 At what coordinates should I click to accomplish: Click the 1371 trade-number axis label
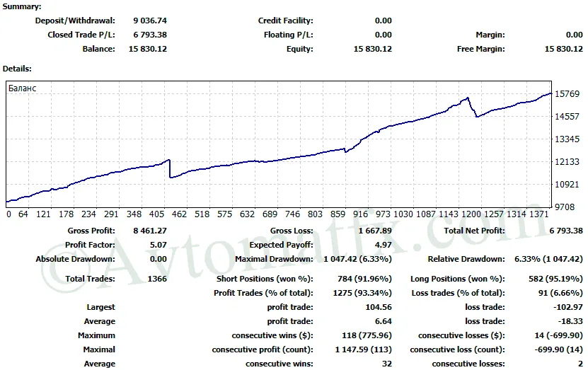(x=538, y=214)
